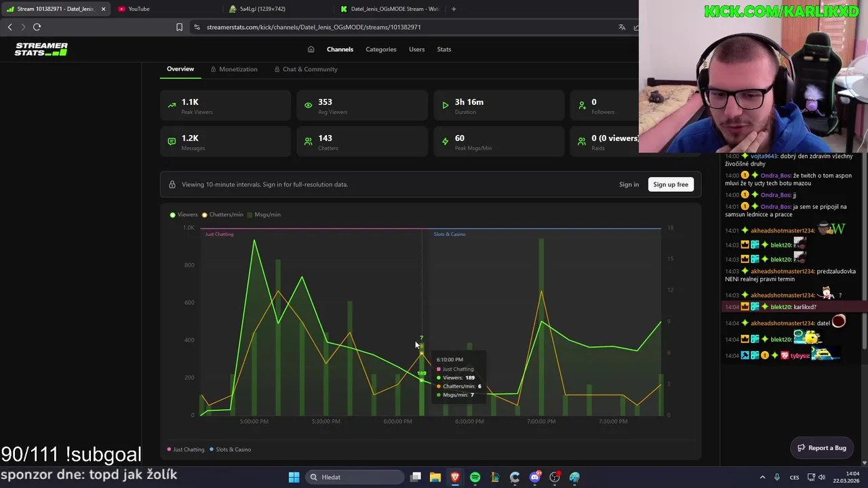This screenshot has width=868, height=488.
Task: Open the home icon in site navigation
Action: tap(311, 49)
